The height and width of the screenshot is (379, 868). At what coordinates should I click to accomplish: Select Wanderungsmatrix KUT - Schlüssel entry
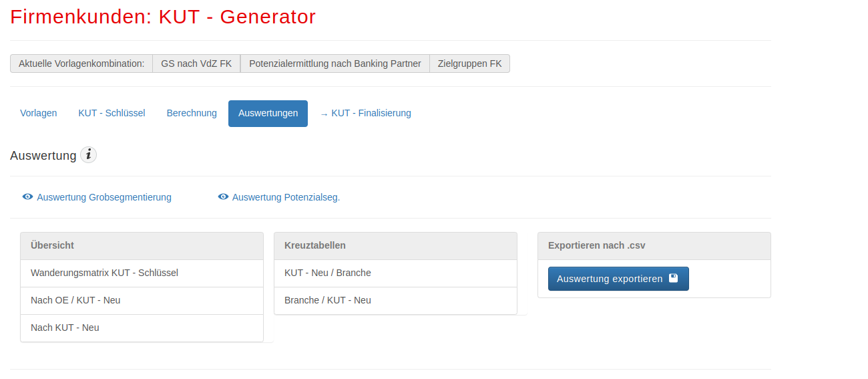[x=142, y=273]
